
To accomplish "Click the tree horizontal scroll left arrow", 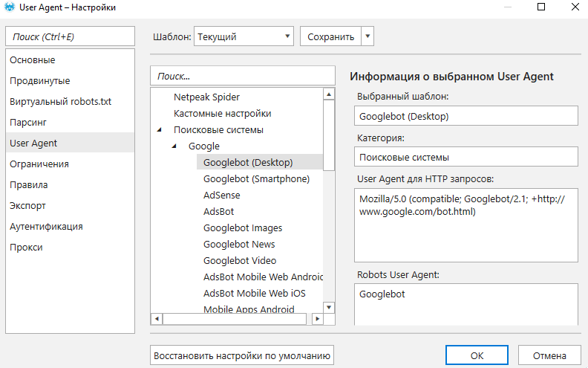I will (157, 319).
